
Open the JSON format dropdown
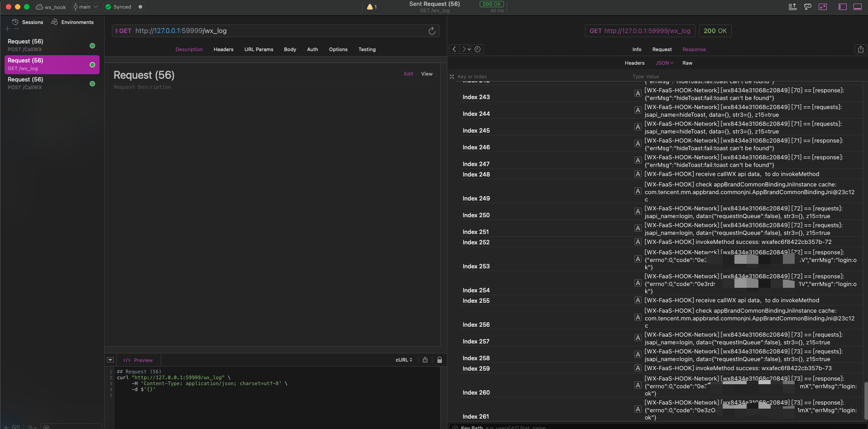[664, 63]
